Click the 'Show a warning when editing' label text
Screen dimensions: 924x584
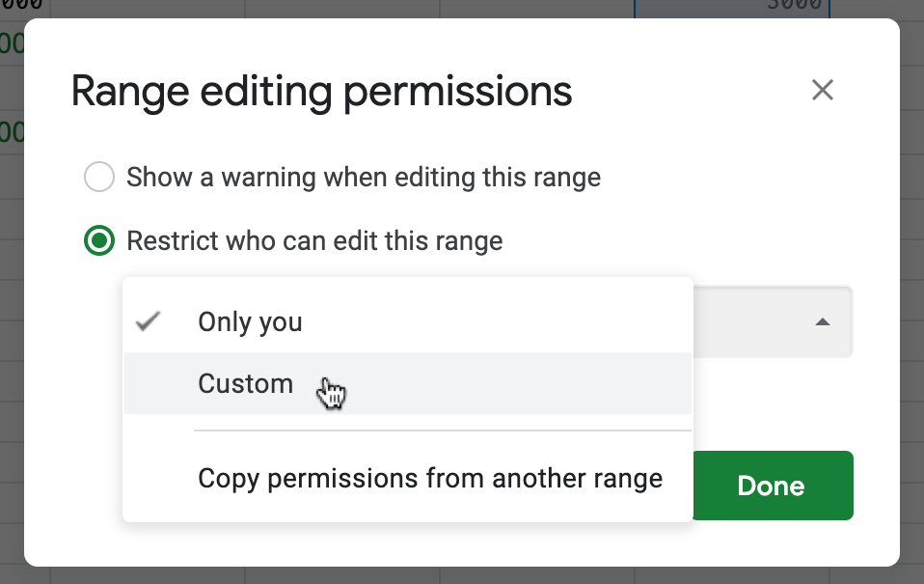click(364, 178)
